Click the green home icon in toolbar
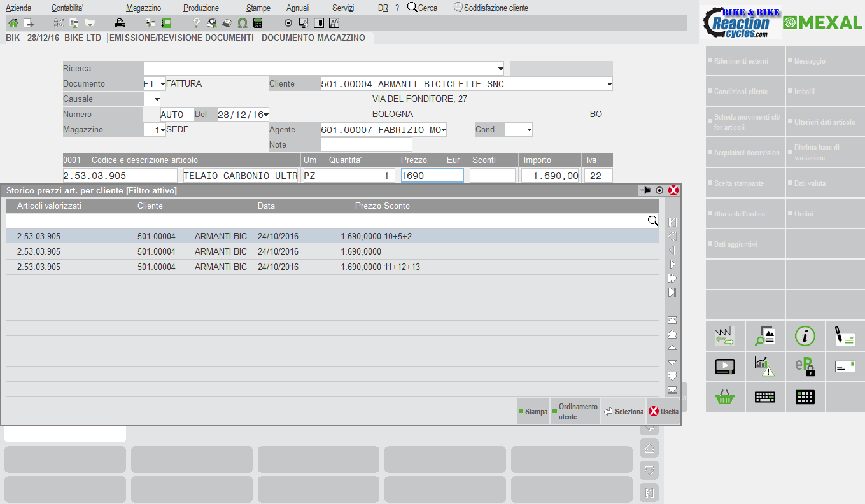 [13, 24]
